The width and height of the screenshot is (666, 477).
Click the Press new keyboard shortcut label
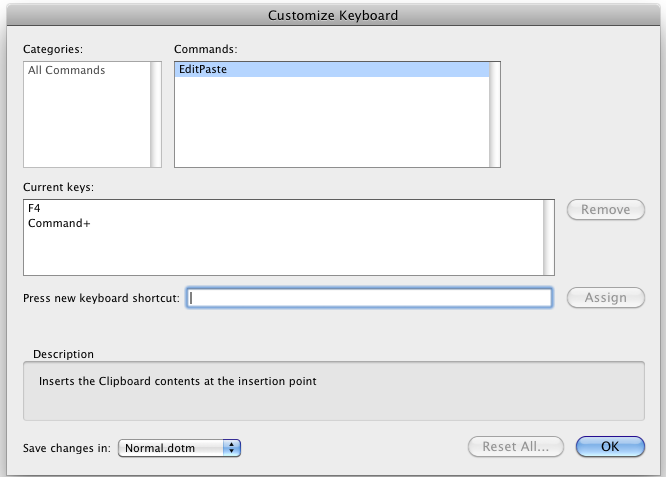(x=101, y=298)
